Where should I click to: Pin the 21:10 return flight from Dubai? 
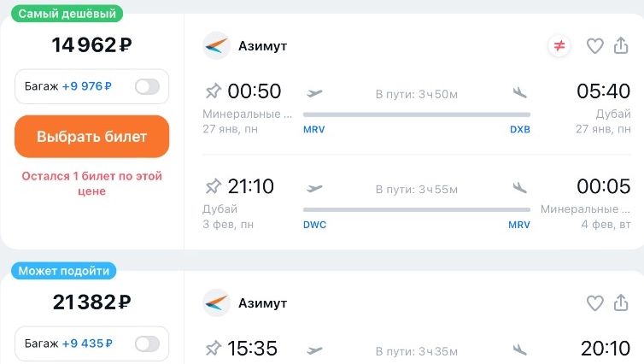pos(214,186)
